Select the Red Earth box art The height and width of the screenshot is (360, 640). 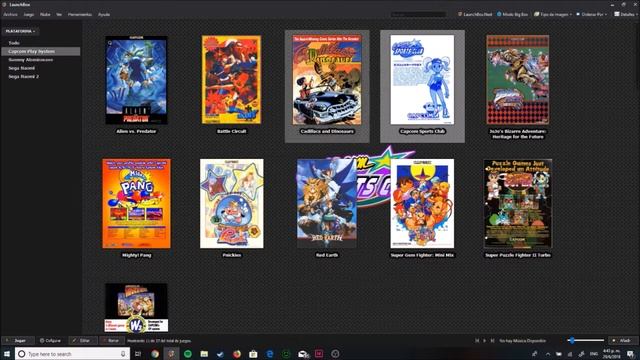(x=327, y=204)
